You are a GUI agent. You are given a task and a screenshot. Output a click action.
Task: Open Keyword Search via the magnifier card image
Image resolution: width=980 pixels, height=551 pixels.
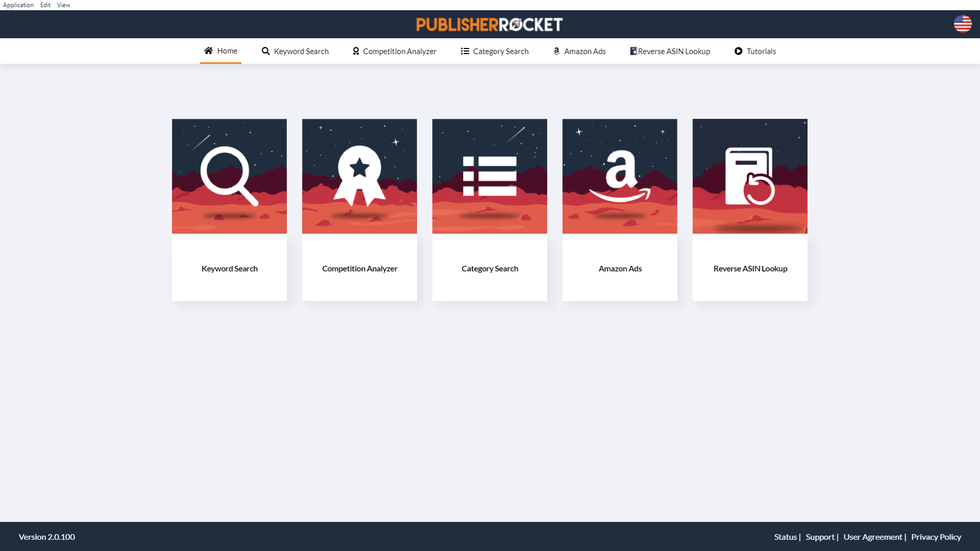pyautogui.click(x=229, y=176)
